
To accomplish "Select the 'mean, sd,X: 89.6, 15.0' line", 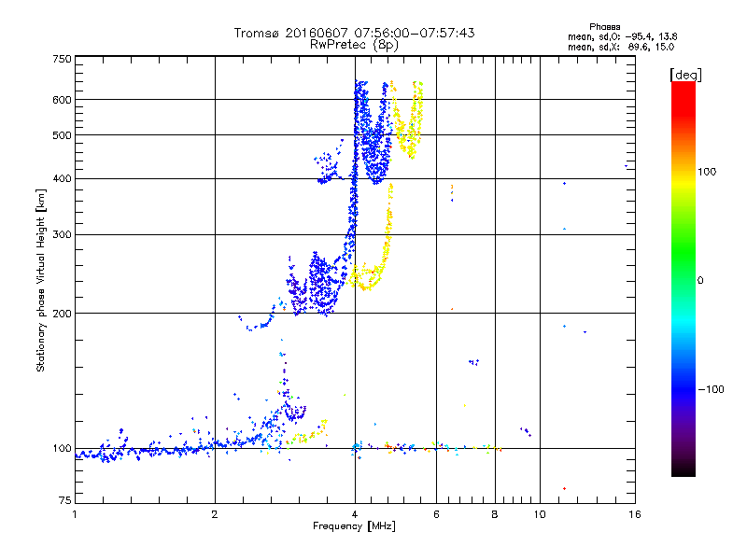I will click(621, 47).
